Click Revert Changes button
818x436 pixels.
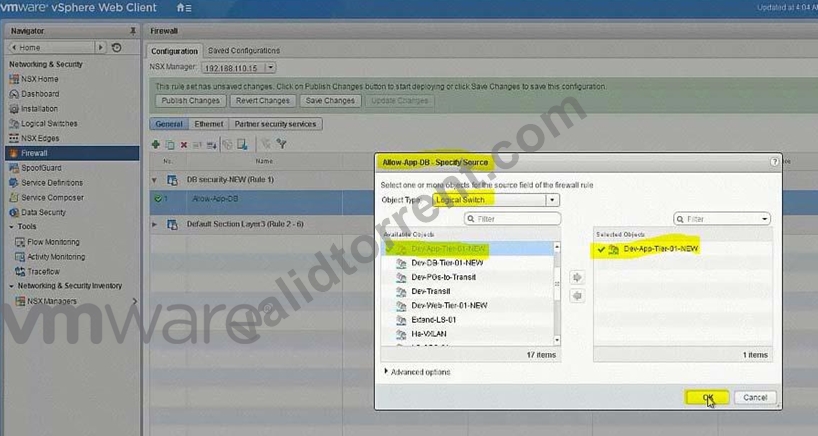(x=262, y=101)
